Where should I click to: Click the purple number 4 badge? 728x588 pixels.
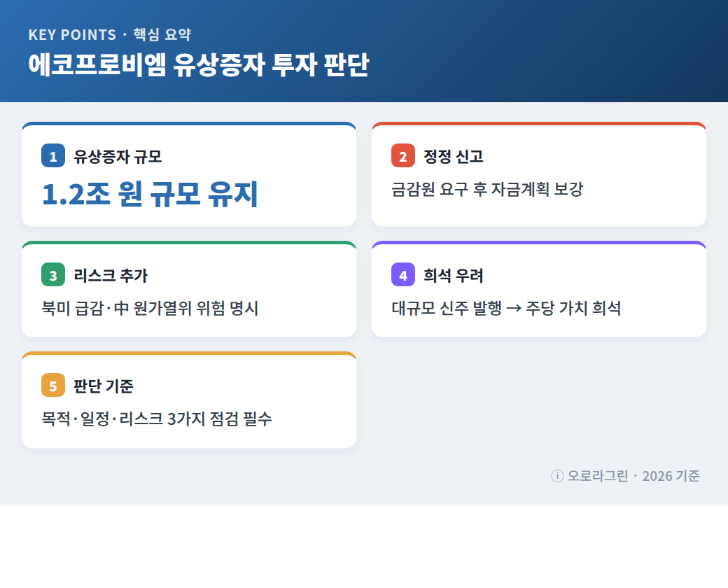[x=403, y=275]
